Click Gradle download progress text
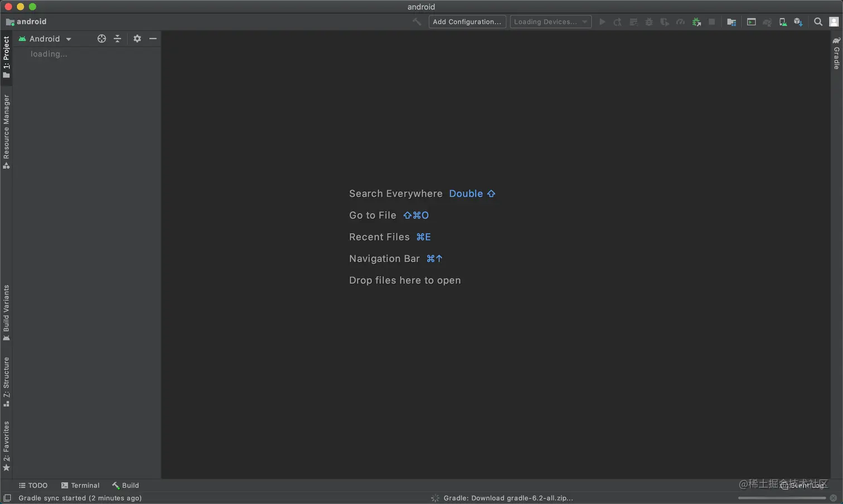843x504 pixels. [508, 498]
